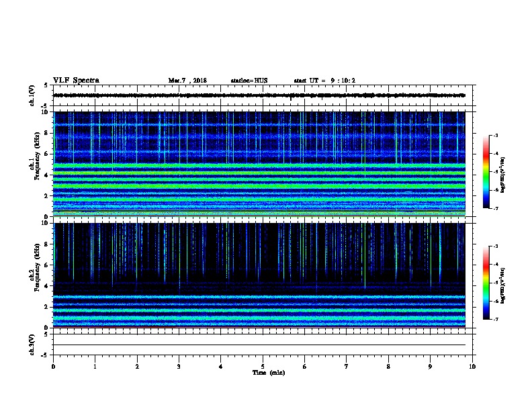Click time axis tick label "8"
Screen dimensions: 532x411
coord(388,366)
